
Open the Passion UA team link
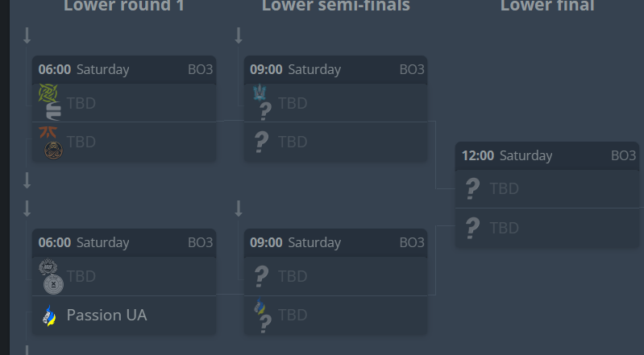106,316
